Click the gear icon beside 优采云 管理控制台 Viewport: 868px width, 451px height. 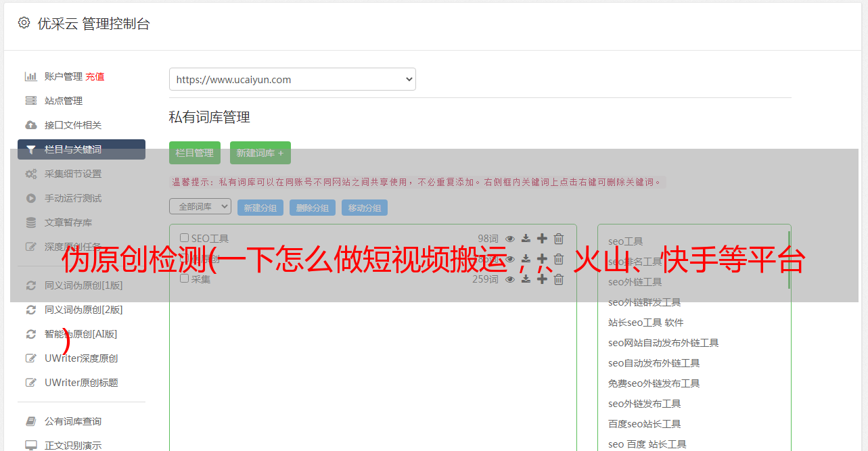24,23
